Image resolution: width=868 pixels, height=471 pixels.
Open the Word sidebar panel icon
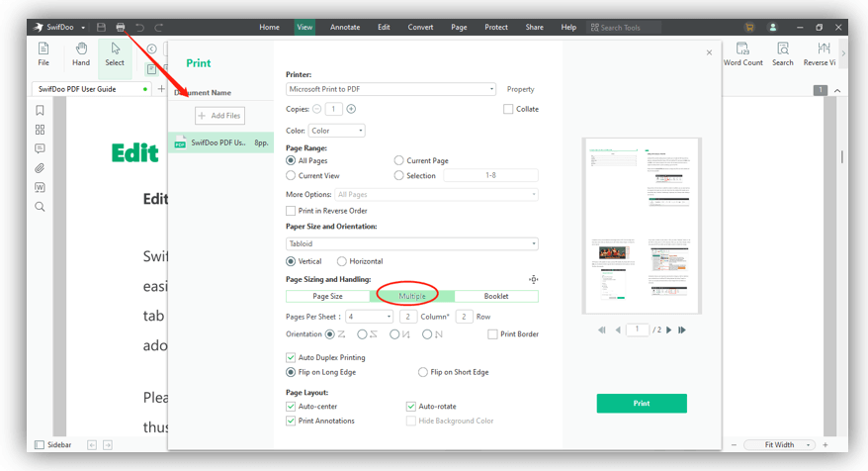pos(40,187)
